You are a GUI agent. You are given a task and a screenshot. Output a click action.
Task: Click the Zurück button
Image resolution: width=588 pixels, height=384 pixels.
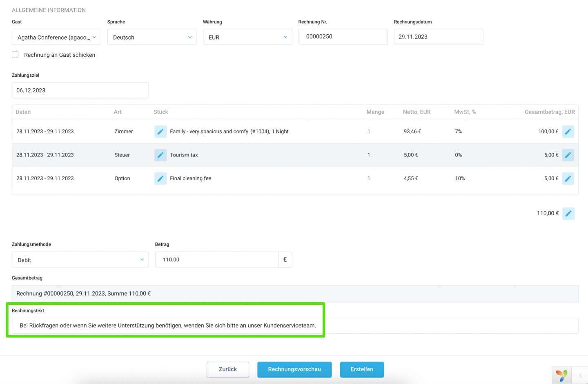pyautogui.click(x=228, y=369)
